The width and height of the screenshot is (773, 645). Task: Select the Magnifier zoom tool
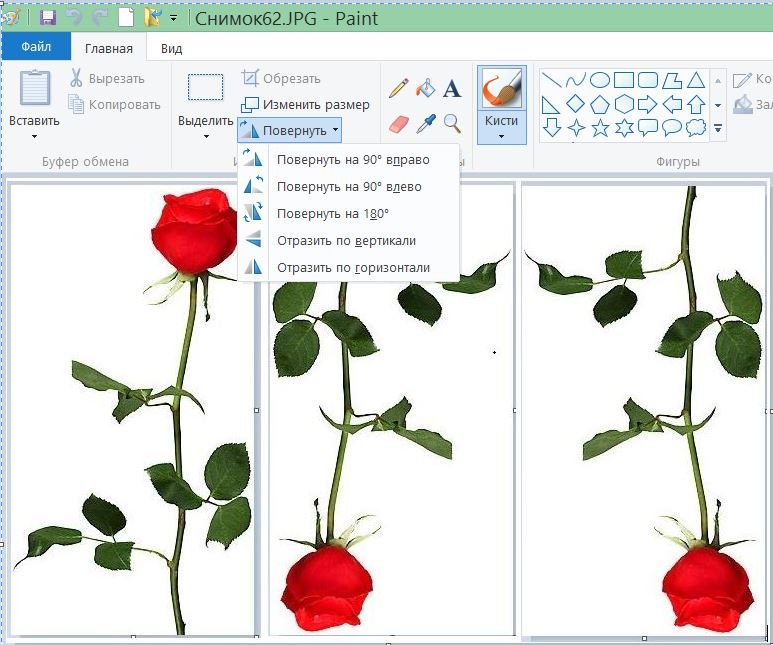pyautogui.click(x=452, y=123)
